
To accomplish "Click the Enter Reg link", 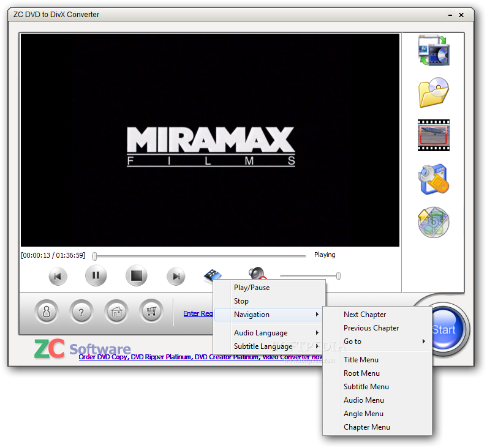I will coord(198,313).
